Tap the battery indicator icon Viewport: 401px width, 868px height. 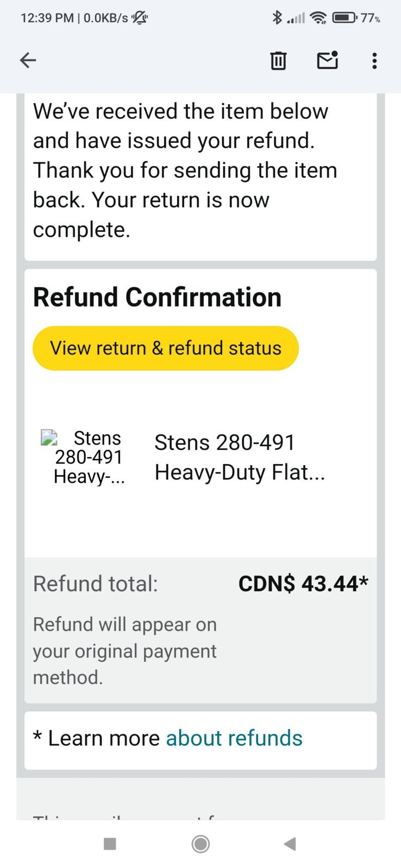pyautogui.click(x=344, y=18)
